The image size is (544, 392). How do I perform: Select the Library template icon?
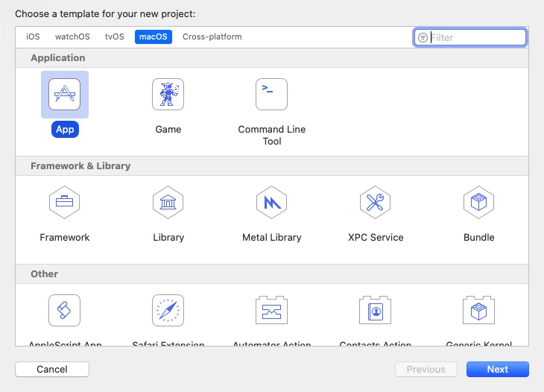[168, 202]
